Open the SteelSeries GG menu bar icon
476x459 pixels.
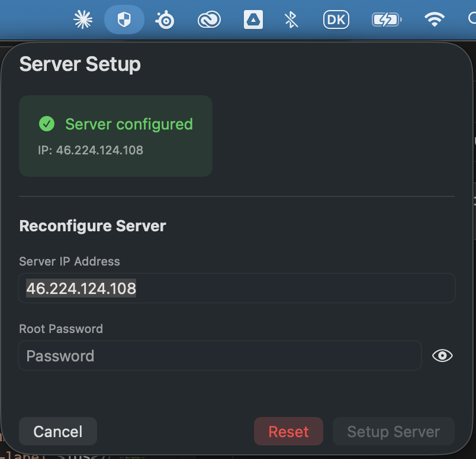tap(165, 19)
